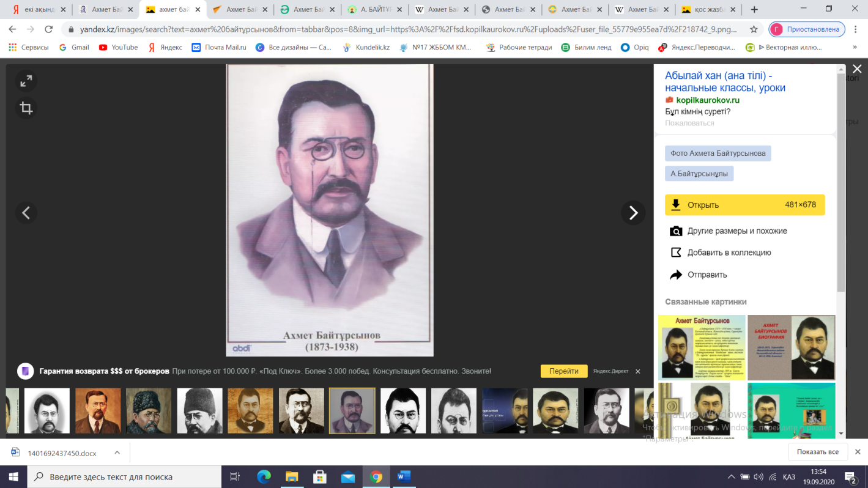This screenshot has width=868, height=488.
Task: Open the YouTube bookmark
Action: pos(118,47)
